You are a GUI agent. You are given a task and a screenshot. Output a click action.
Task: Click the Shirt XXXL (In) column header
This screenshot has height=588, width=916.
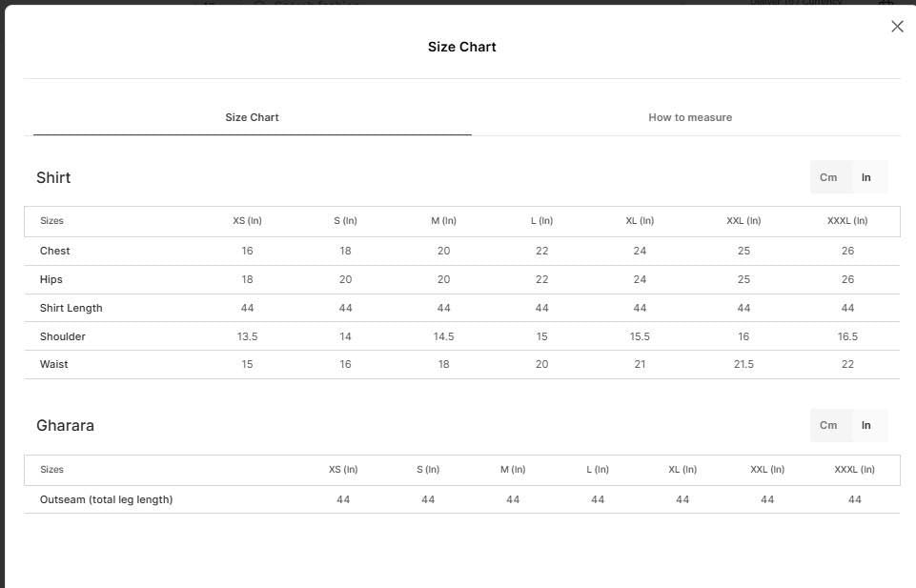click(847, 221)
